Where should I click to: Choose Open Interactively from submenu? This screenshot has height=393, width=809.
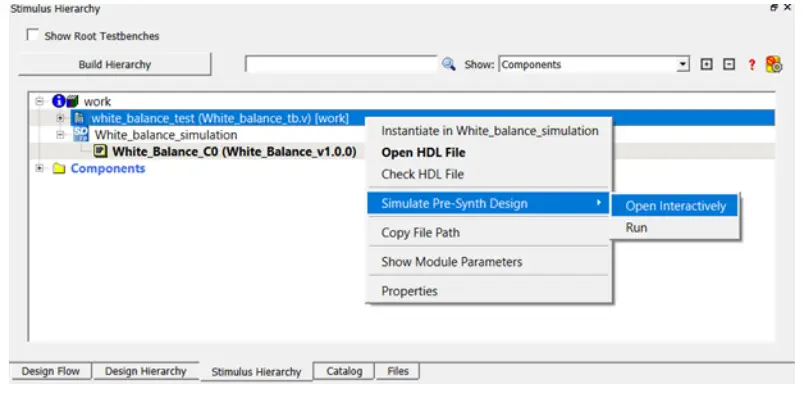coord(675,206)
